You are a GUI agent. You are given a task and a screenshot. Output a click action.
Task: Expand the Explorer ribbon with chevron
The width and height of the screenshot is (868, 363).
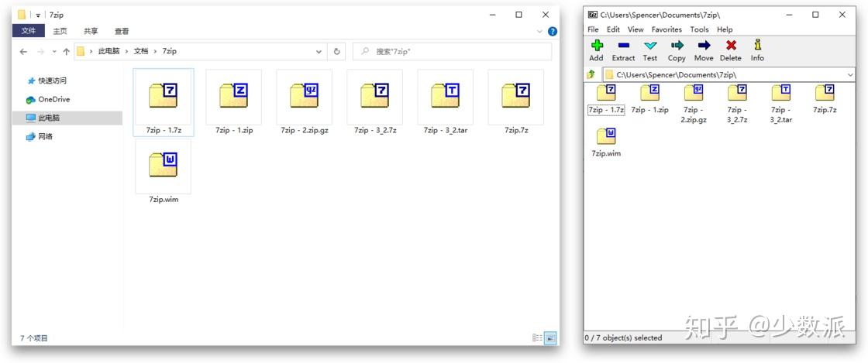click(x=539, y=32)
